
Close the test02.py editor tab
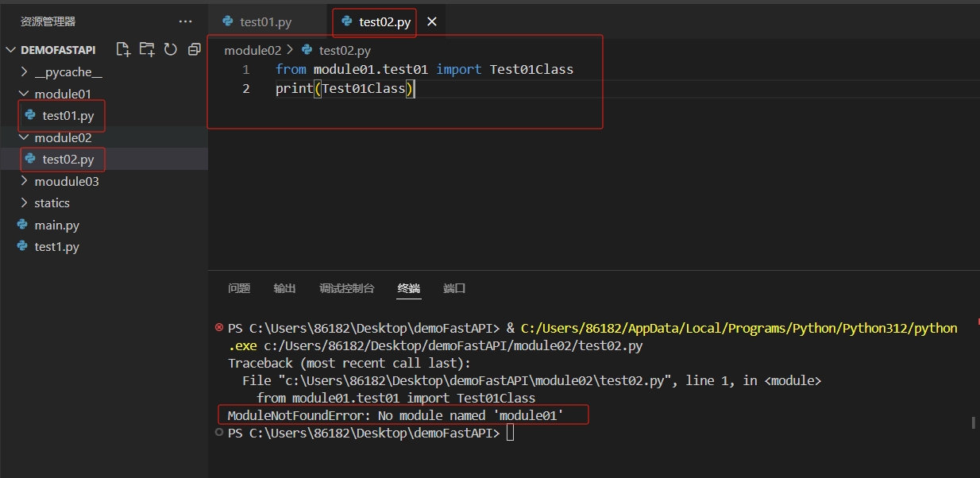click(432, 21)
